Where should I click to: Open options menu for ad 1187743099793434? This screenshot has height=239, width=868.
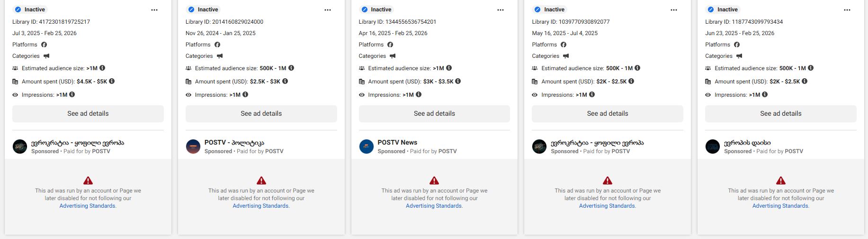(x=847, y=10)
